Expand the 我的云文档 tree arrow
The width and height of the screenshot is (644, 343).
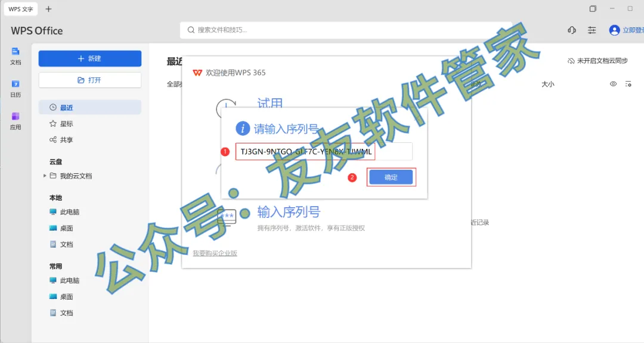45,176
